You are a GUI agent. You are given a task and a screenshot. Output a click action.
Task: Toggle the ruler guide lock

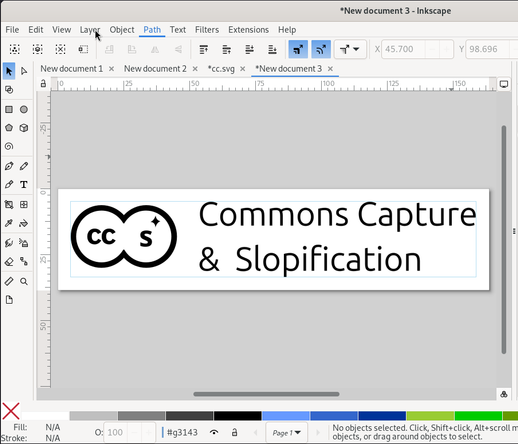pos(43,83)
